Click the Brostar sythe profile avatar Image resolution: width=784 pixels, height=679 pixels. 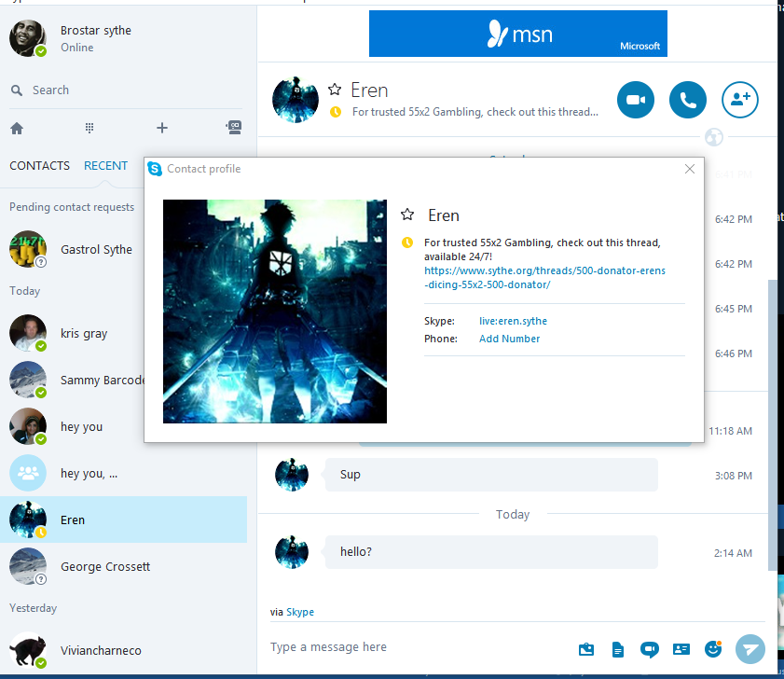(27, 38)
